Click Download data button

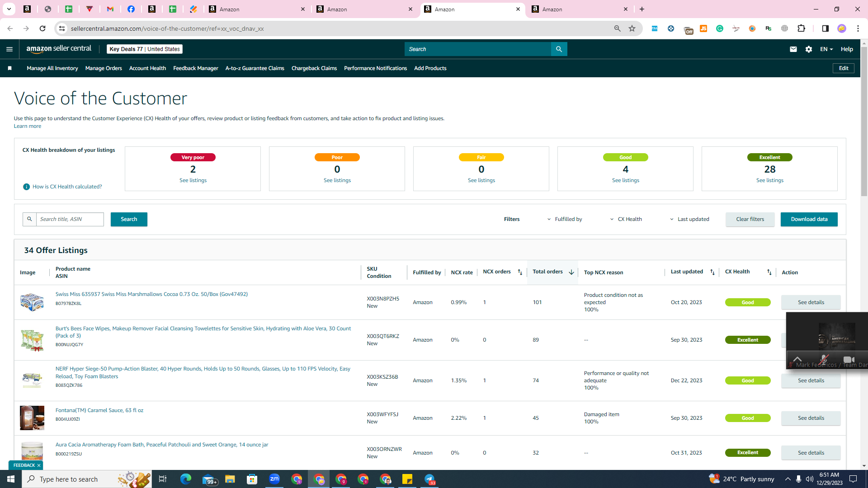(809, 219)
